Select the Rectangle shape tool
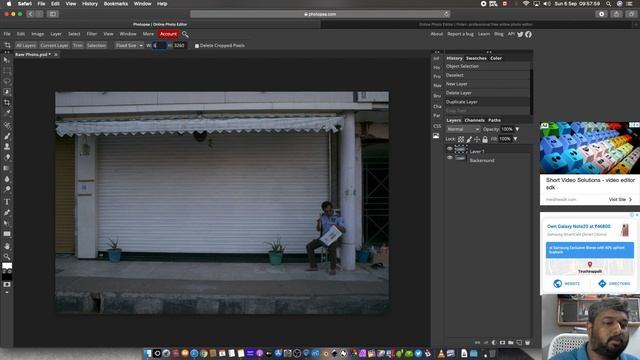Screen dimensions: 640x360 pos(7,234)
